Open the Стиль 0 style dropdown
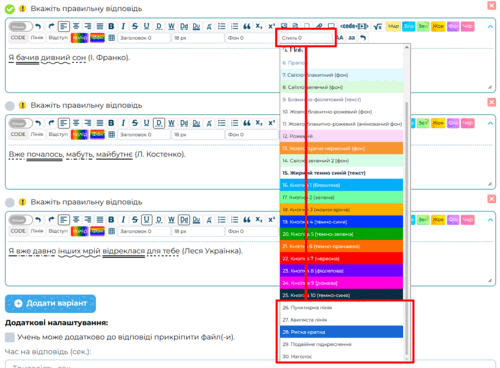 pos(306,38)
